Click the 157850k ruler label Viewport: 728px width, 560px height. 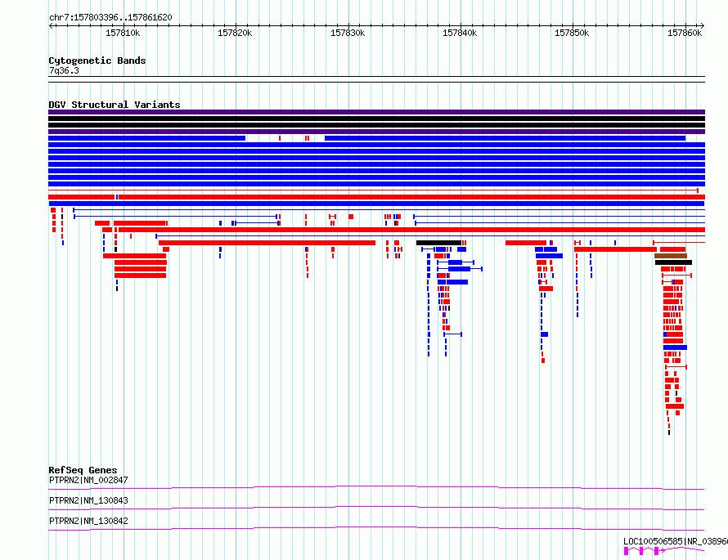click(572, 33)
